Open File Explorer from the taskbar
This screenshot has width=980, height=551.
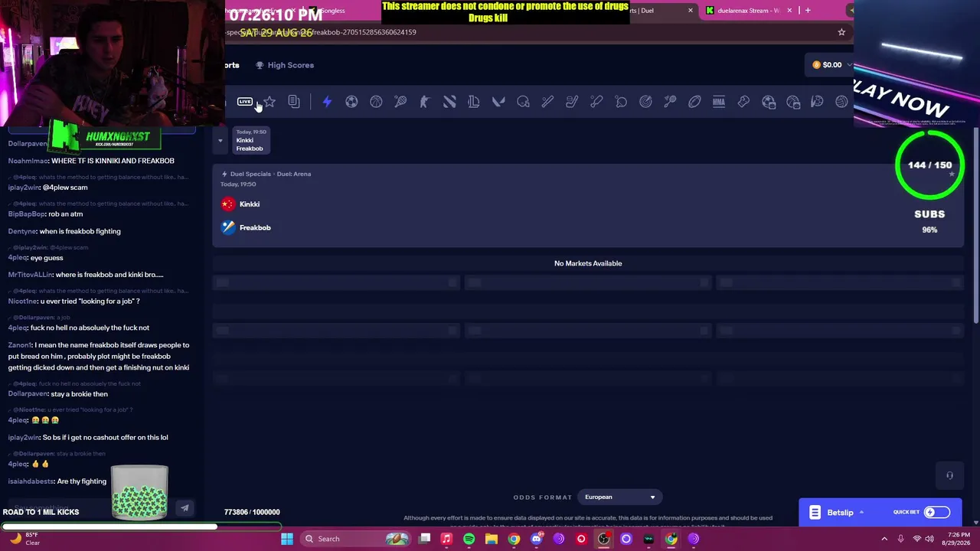point(492,539)
